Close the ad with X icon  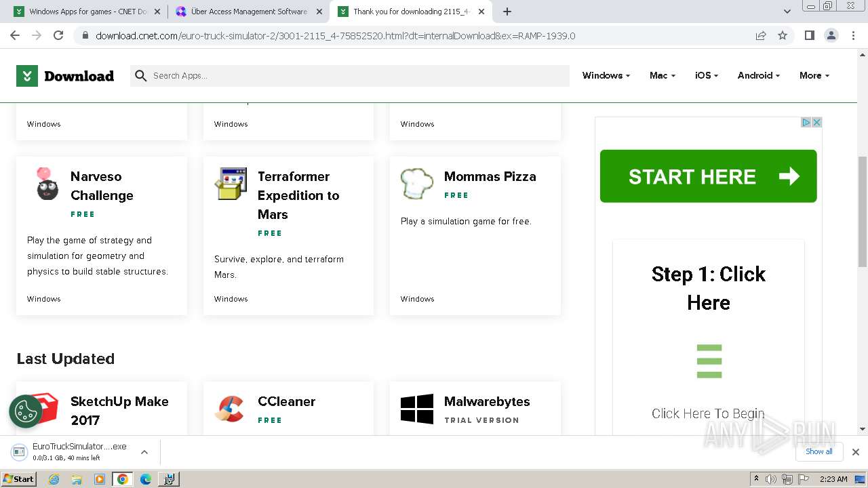pyautogui.click(x=817, y=123)
